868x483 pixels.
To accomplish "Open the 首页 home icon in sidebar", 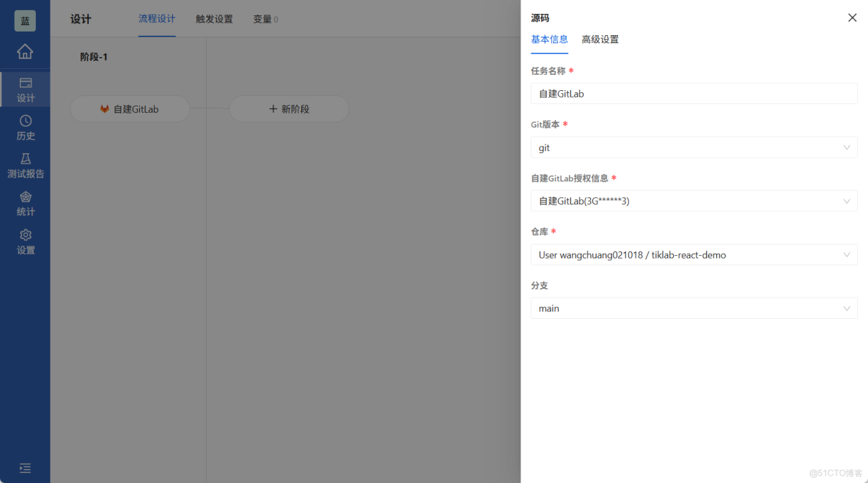I will pyautogui.click(x=25, y=52).
